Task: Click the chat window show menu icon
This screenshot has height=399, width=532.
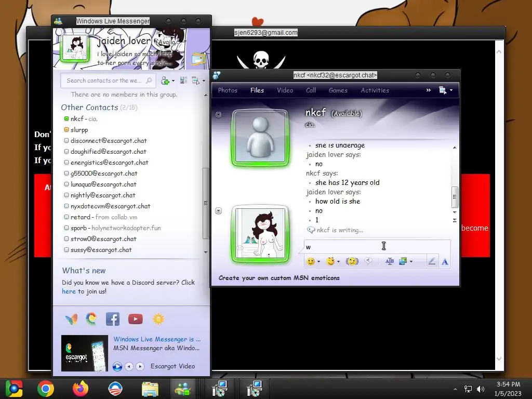Action: click(x=443, y=90)
